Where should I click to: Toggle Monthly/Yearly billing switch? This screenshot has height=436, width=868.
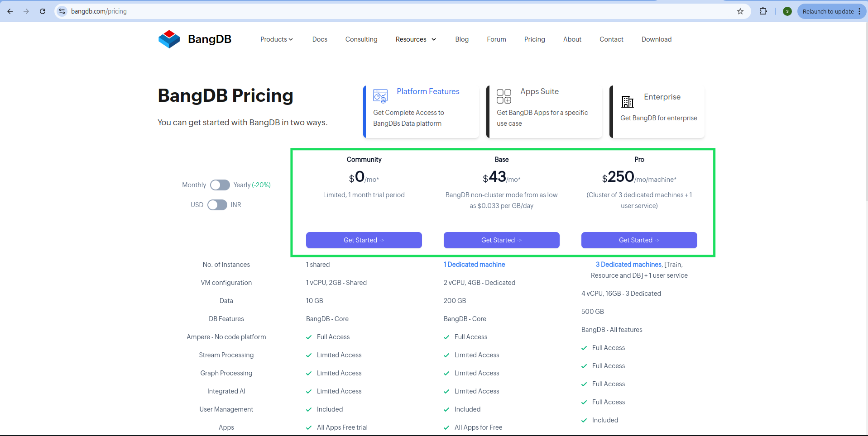[220, 185]
